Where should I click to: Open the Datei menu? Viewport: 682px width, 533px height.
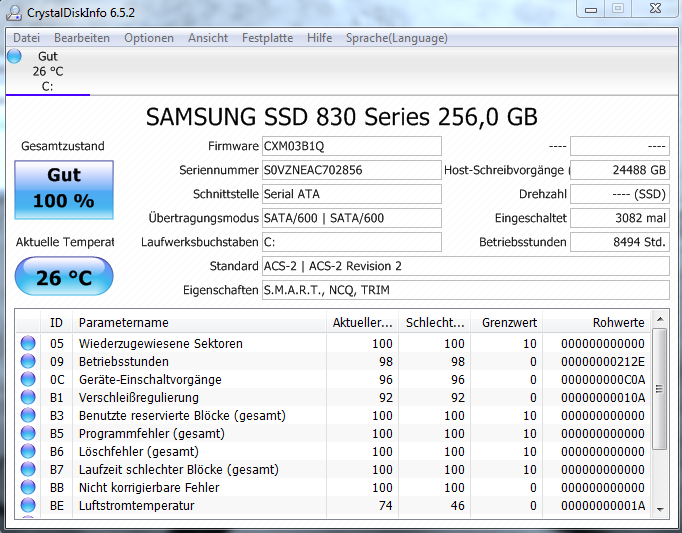coord(27,38)
